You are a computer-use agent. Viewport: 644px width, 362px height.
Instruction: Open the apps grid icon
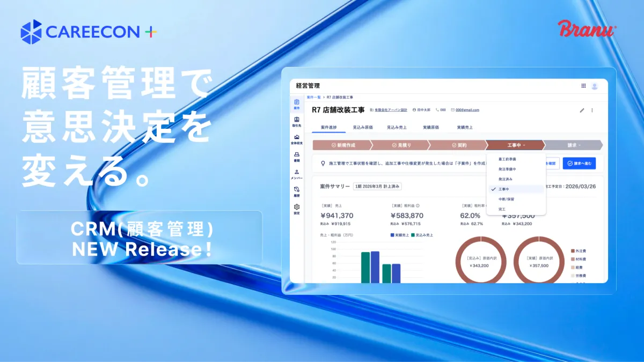pyautogui.click(x=583, y=86)
